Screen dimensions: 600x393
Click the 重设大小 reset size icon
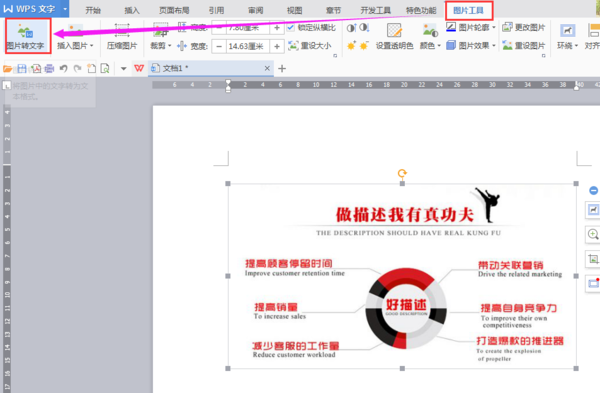293,46
